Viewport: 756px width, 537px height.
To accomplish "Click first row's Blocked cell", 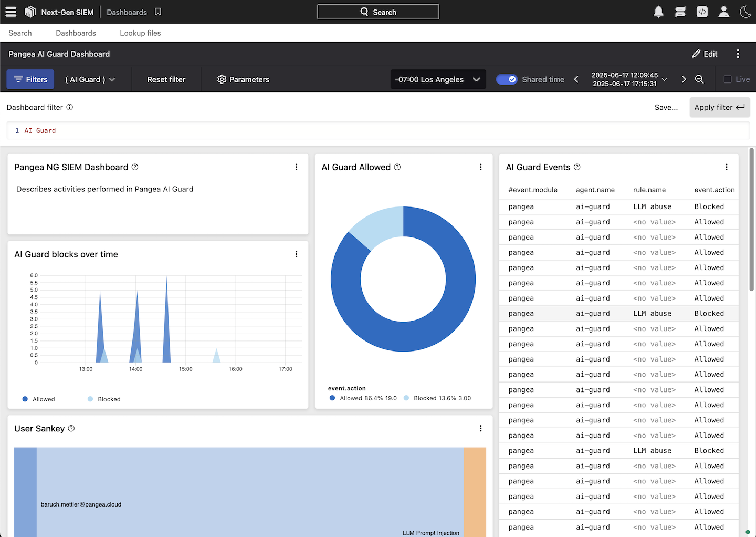I will [709, 206].
